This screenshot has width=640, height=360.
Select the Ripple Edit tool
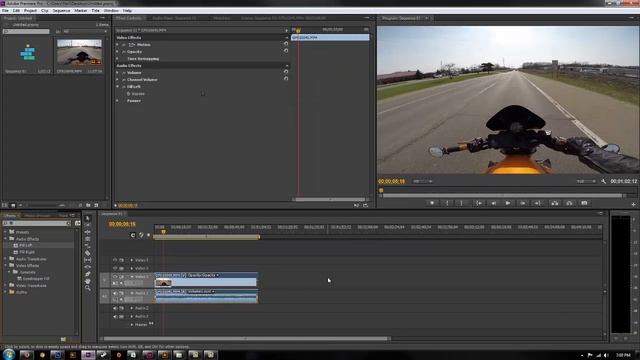coord(88,232)
